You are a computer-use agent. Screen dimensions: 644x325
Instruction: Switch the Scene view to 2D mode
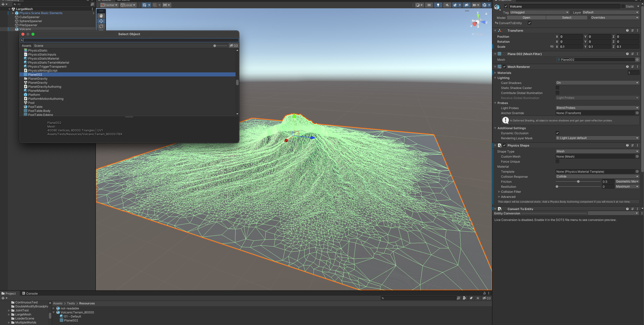[x=429, y=5]
